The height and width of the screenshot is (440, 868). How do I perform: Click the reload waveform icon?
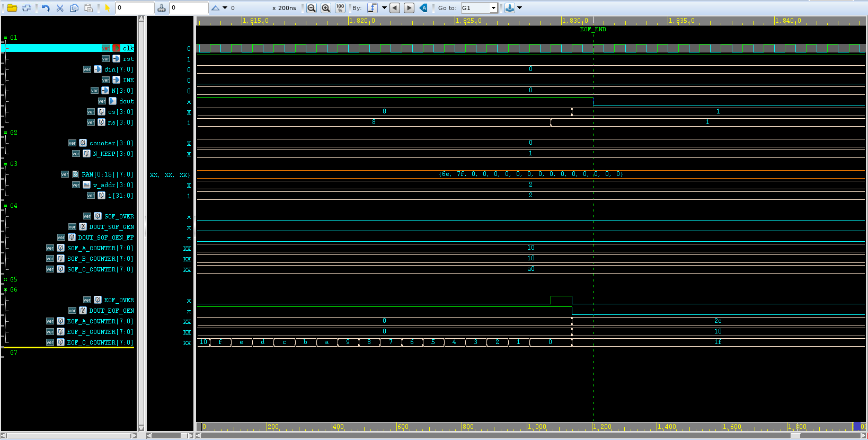point(26,8)
